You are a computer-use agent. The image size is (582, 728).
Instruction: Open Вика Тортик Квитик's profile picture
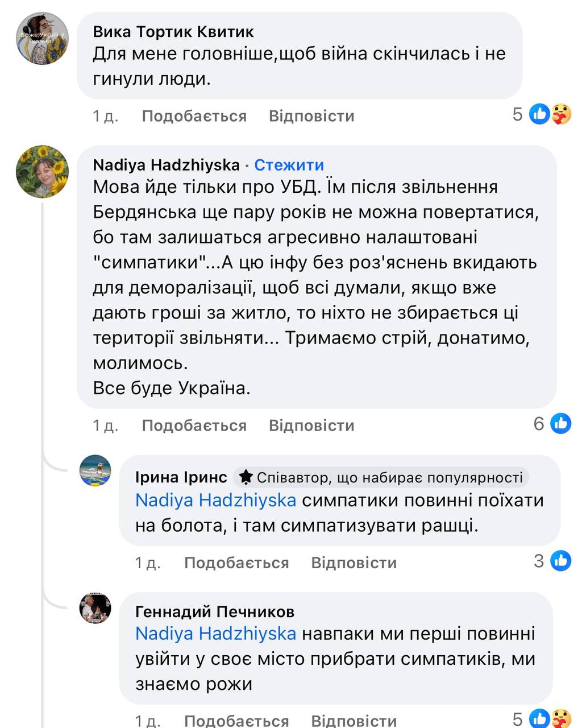(x=42, y=39)
